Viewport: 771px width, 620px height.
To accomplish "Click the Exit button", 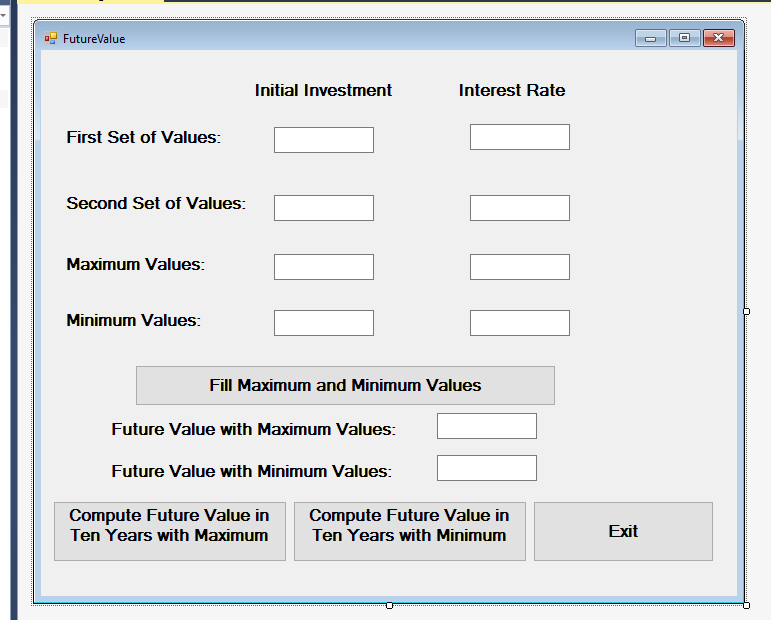I will click(623, 531).
